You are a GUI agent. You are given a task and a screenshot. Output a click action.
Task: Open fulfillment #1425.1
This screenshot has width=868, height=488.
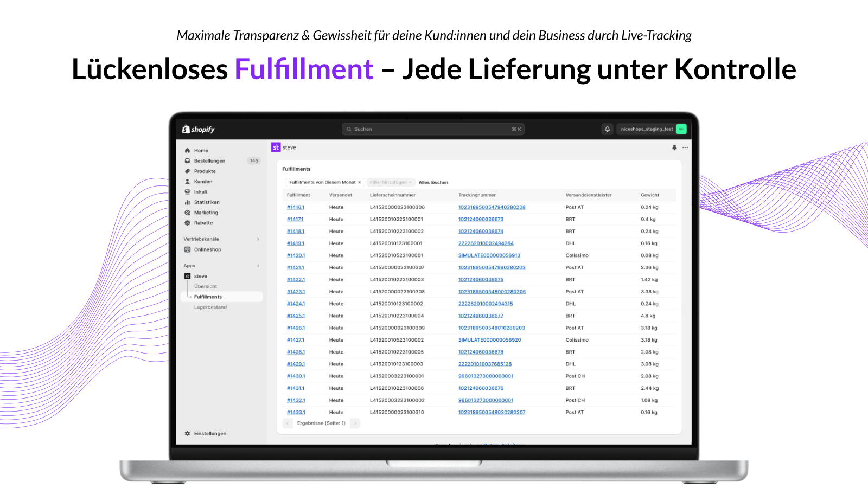click(296, 316)
